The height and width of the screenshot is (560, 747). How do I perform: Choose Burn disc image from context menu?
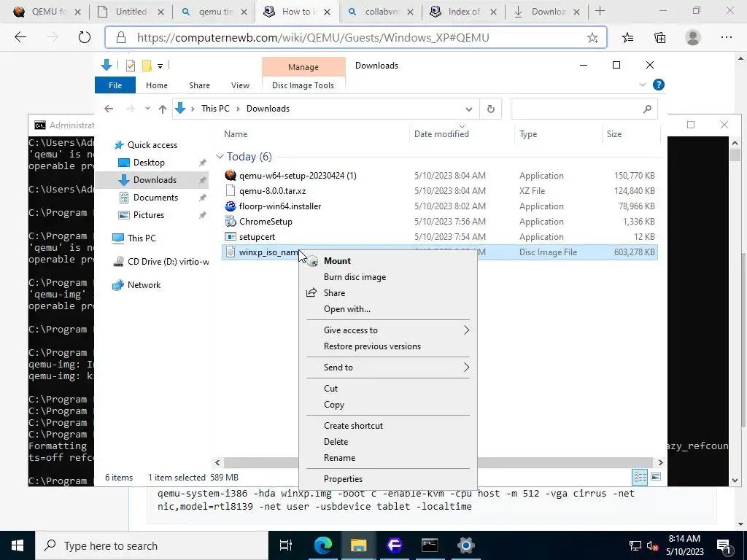click(355, 276)
